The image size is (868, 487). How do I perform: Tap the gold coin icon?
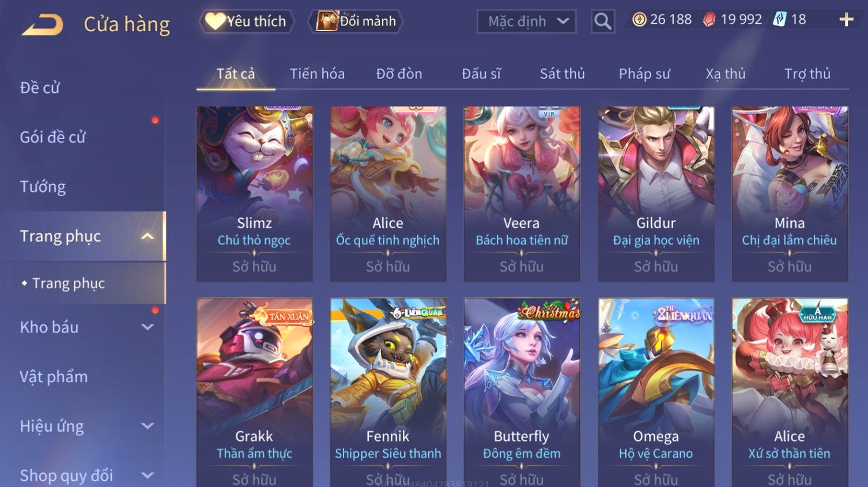point(639,20)
